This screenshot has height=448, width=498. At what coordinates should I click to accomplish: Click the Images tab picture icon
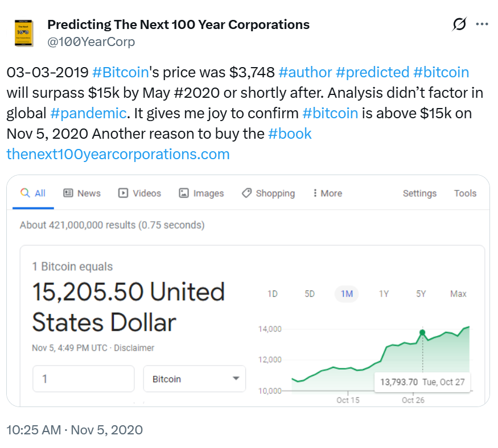[184, 193]
